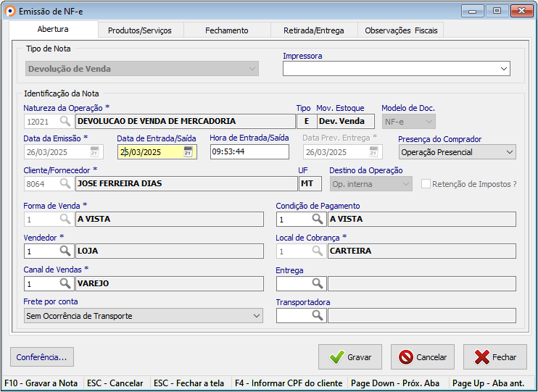
Task: Click the Cliente/Fornecedor search magnifier
Action: 65,184
